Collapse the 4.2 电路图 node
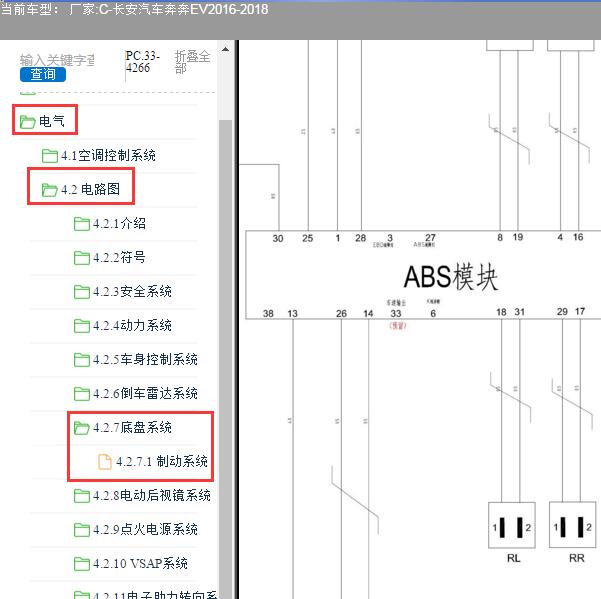Image resolution: width=601 pixels, height=599 pixels. (90, 189)
